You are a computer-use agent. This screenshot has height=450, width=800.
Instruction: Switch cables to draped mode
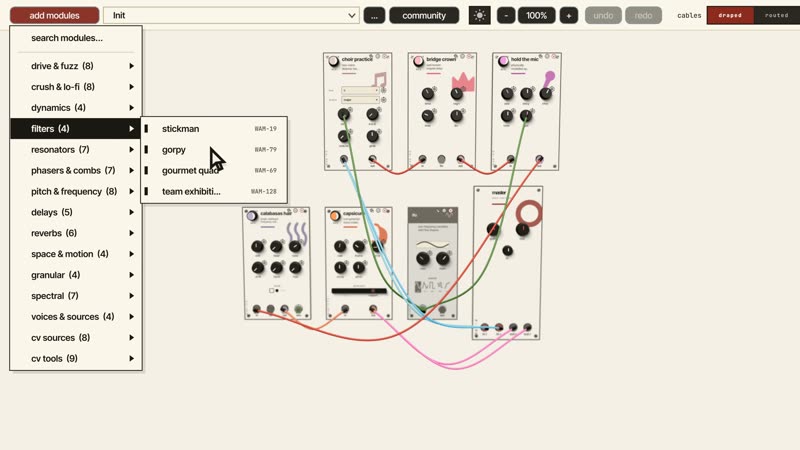click(x=730, y=15)
